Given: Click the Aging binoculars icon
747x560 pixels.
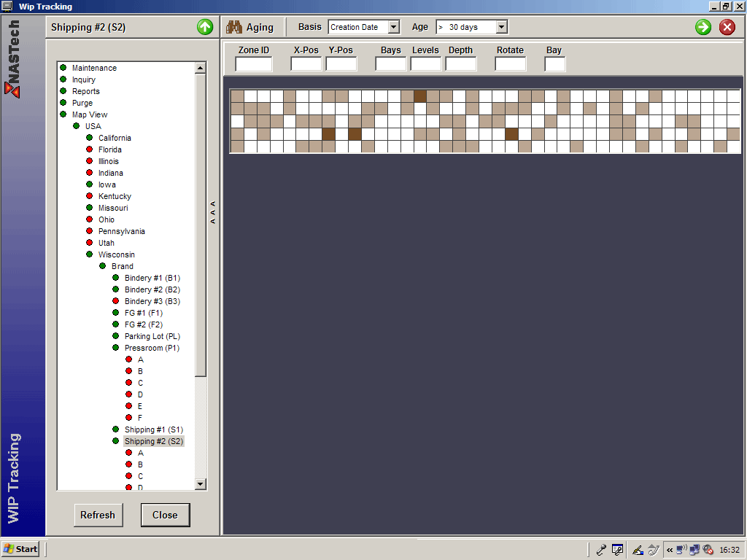Looking at the screenshot, I should (234, 27).
